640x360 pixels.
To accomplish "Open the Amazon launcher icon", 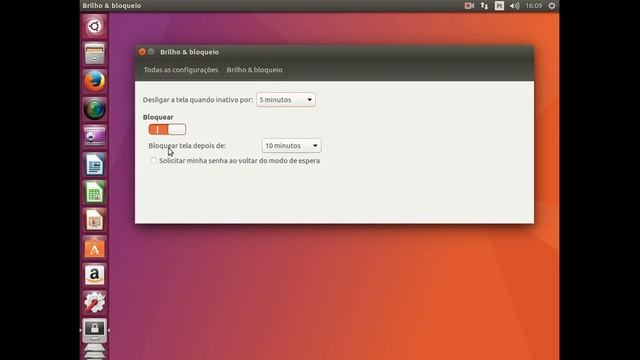I will point(94,275).
